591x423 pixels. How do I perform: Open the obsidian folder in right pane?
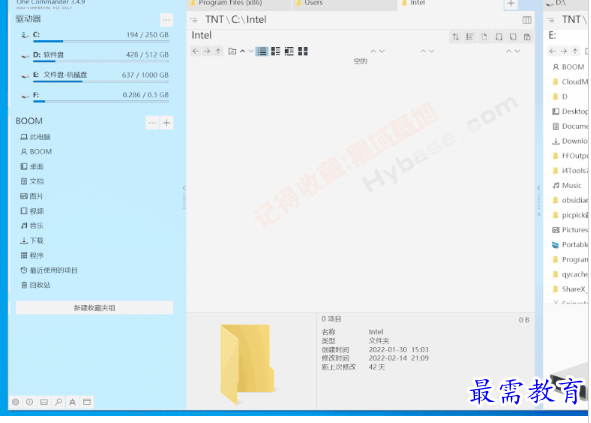tap(570, 200)
